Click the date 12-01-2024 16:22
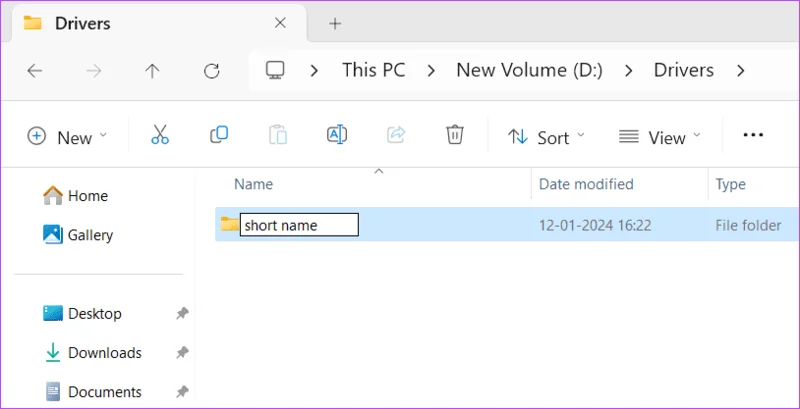Image resolution: width=800 pixels, height=409 pixels. pos(595,225)
